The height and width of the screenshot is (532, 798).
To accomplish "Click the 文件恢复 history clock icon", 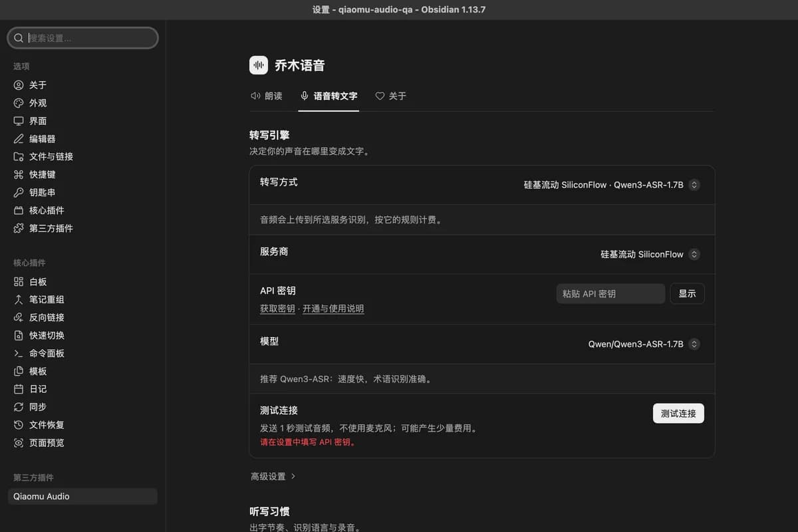I will pos(19,425).
